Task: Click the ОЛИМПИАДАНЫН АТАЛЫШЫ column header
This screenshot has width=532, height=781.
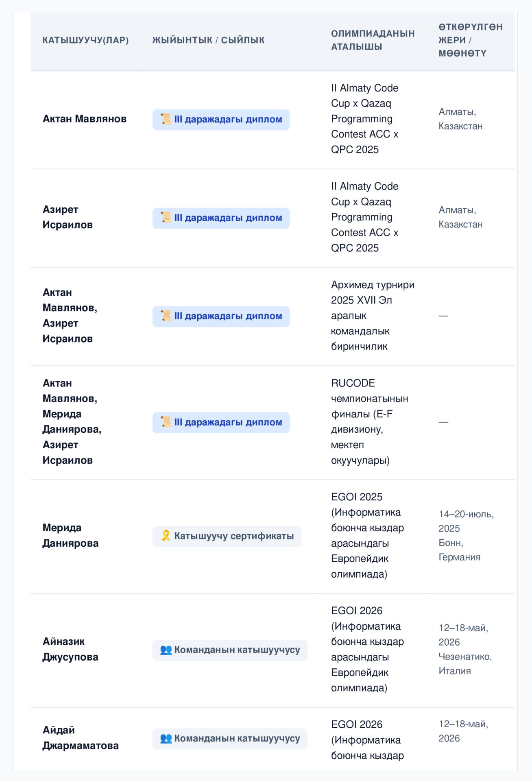Action: click(x=373, y=40)
